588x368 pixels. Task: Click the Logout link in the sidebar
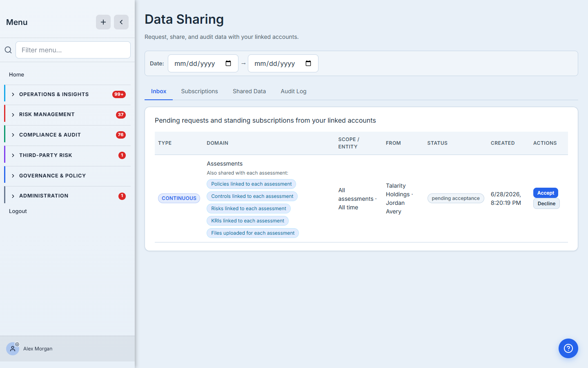18,211
